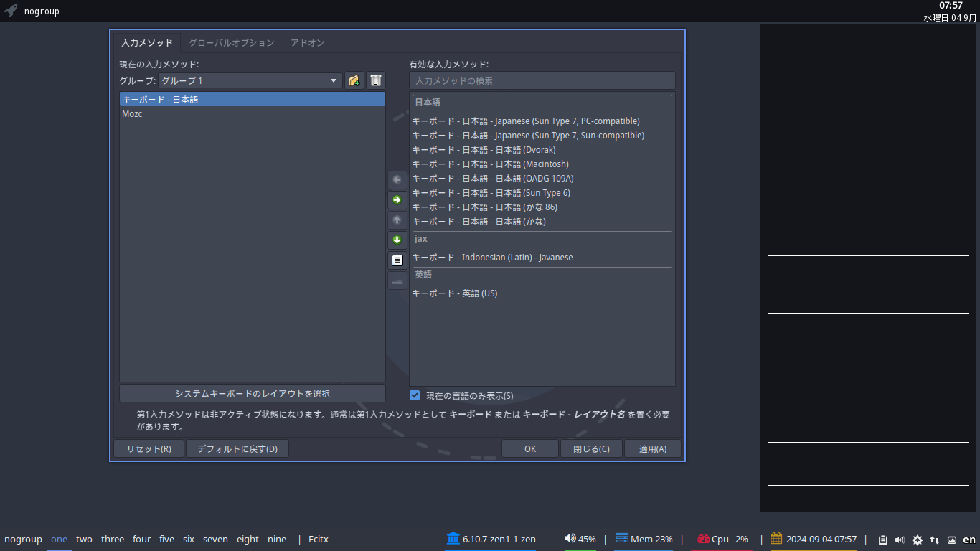
Task: Switch to the アドオン tab
Action: [x=308, y=42]
